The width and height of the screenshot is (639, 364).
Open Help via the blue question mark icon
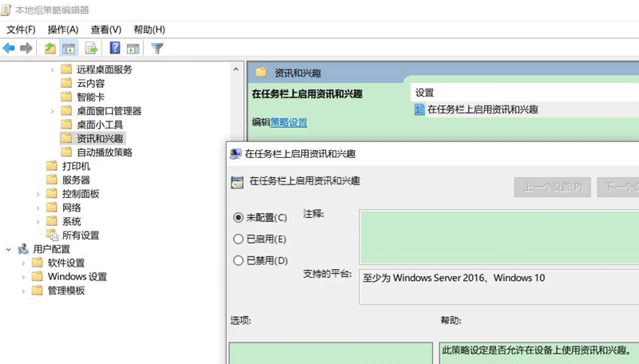pyautogui.click(x=115, y=49)
